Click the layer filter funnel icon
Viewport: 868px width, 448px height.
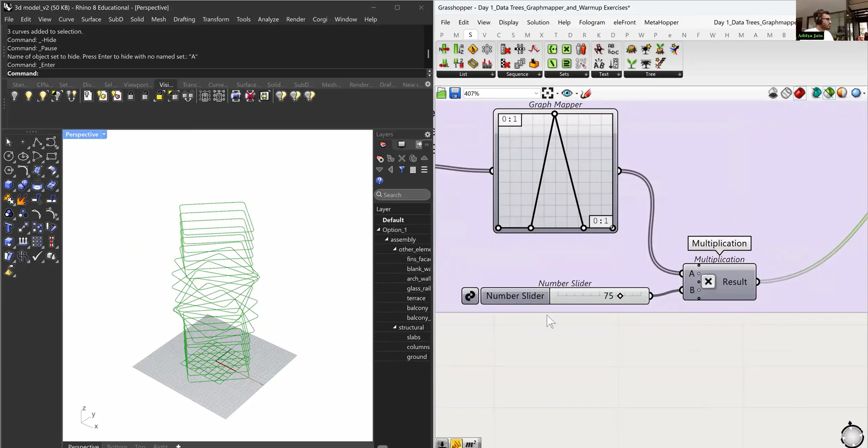[x=402, y=170]
